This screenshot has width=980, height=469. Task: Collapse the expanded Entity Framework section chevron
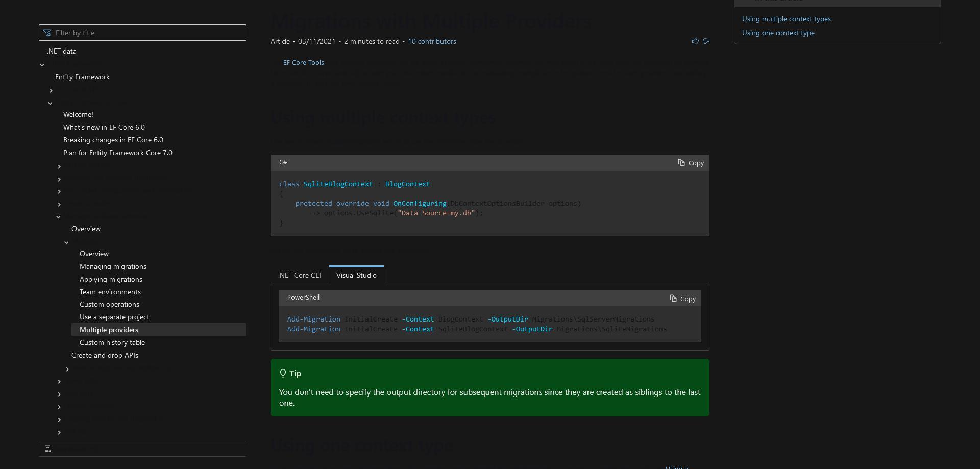[x=50, y=103]
